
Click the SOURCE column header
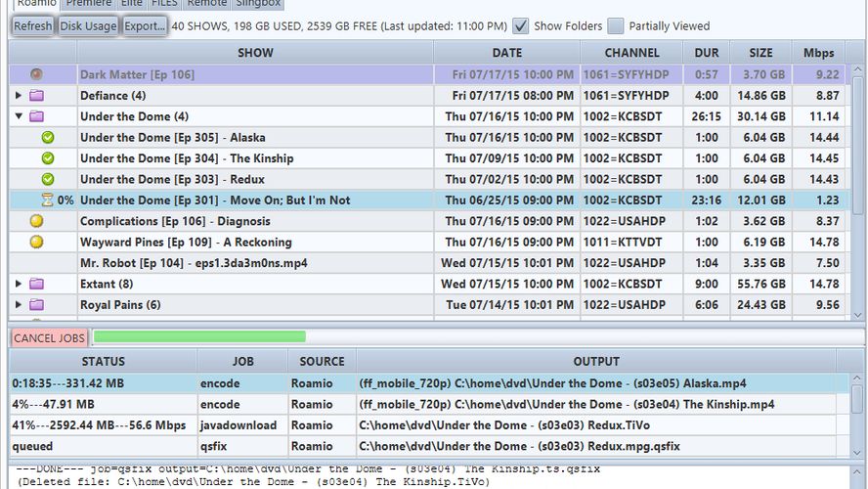pos(322,361)
